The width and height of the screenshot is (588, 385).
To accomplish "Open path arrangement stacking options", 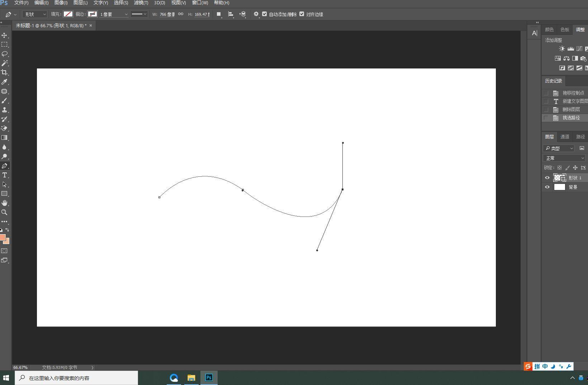I will (243, 14).
